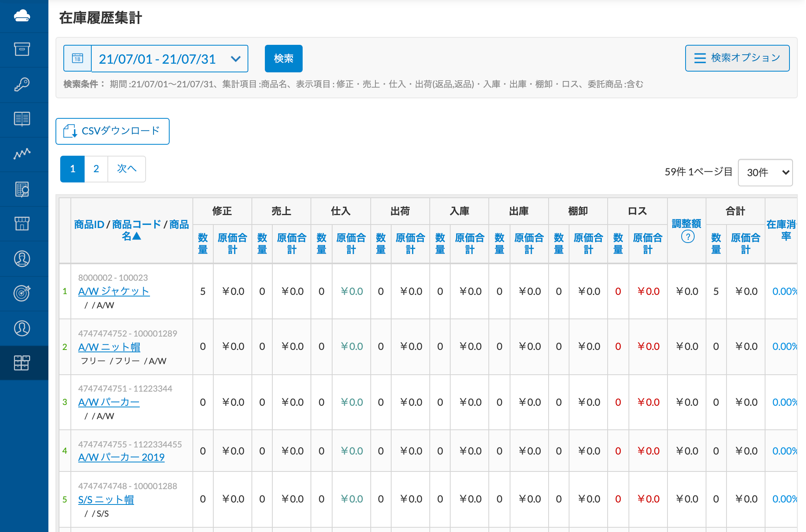Click the CSVダウンロード button
The height and width of the screenshot is (532, 806).
(x=113, y=131)
